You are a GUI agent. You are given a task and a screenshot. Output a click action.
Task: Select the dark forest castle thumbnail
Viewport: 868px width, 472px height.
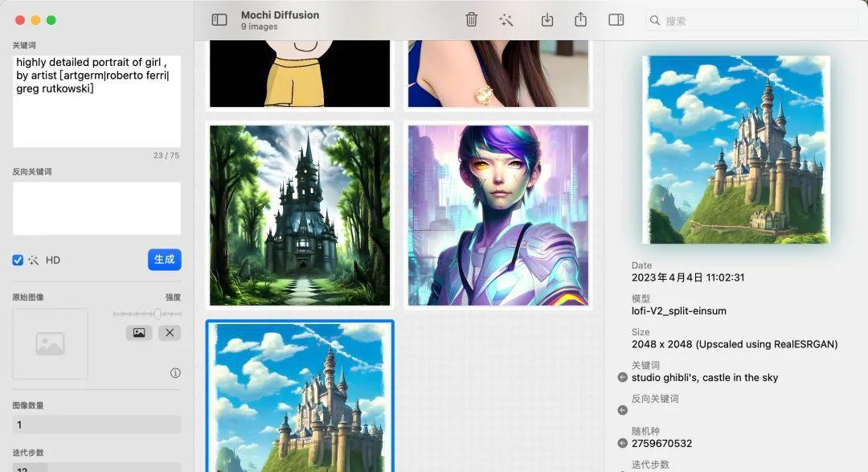pos(300,215)
